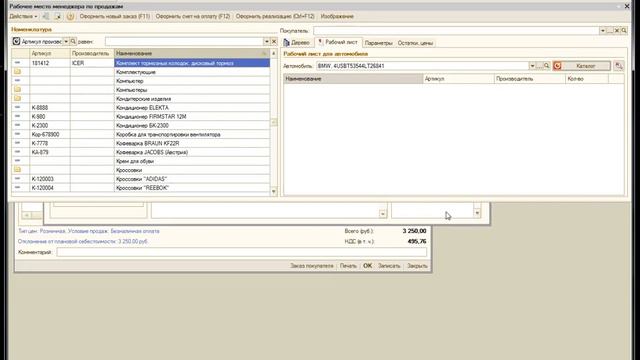Open the Покупатель dropdown list
Image resolution: width=640 pixels, height=360 pixels.
[x=603, y=31]
